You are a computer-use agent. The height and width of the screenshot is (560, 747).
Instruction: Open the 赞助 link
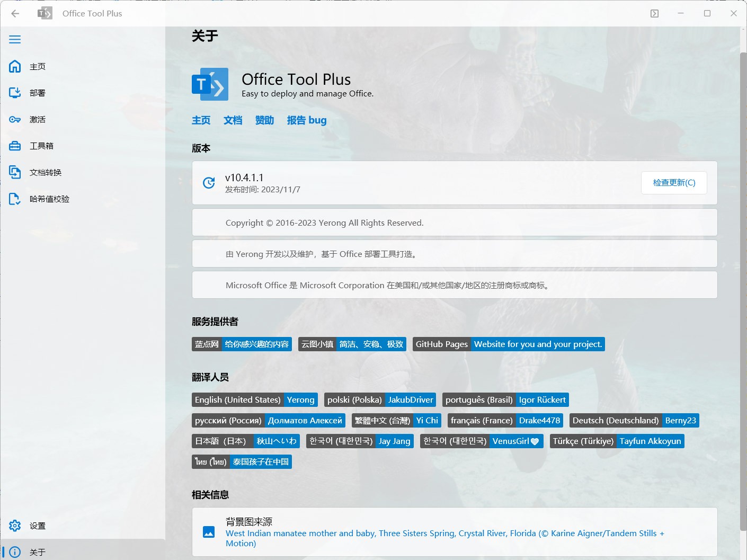264,120
